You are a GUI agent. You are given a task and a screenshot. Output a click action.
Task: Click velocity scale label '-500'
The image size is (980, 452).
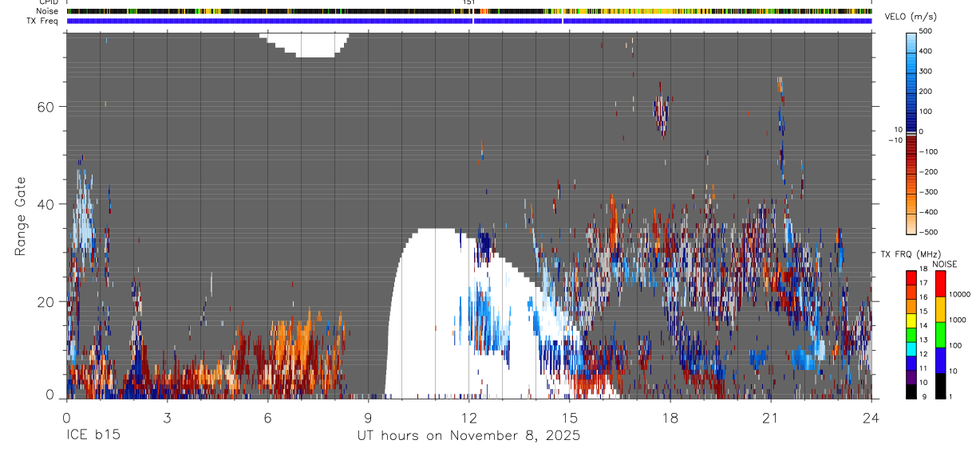pyautogui.click(x=929, y=232)
